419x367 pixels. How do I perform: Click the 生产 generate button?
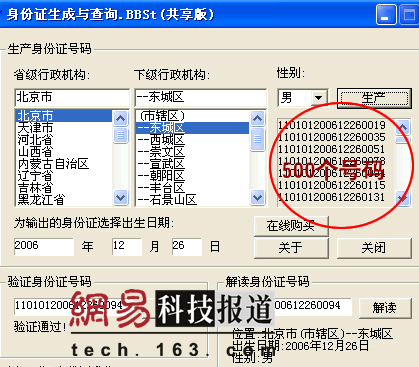[x=374, y=98]
